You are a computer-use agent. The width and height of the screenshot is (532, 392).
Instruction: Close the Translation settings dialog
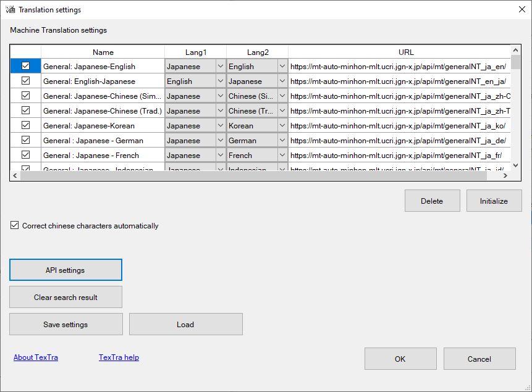[522, 9]
